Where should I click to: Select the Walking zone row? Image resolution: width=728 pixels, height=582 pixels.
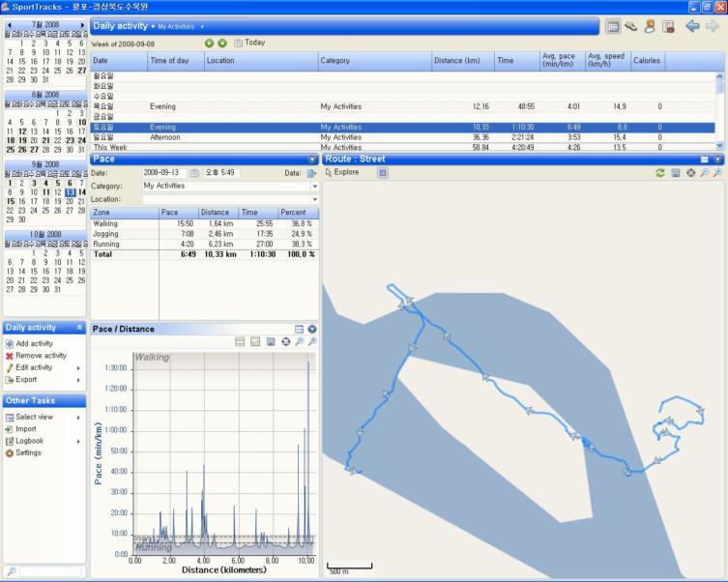point(205,223)
